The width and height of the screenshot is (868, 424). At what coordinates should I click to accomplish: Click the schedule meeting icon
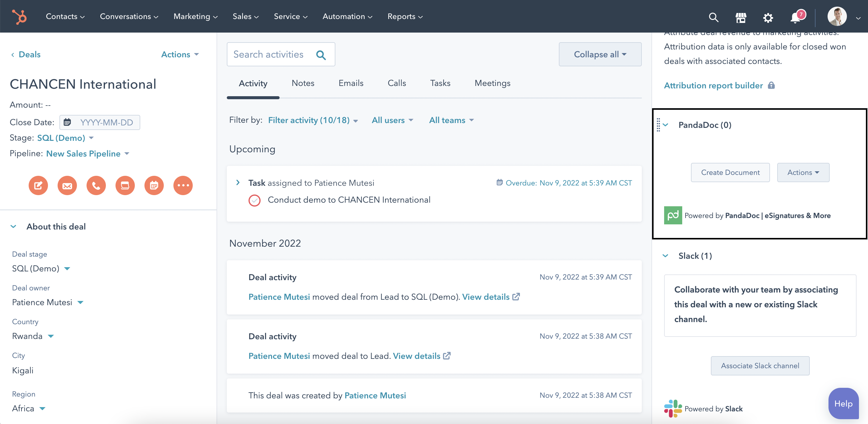click(154, 185)
